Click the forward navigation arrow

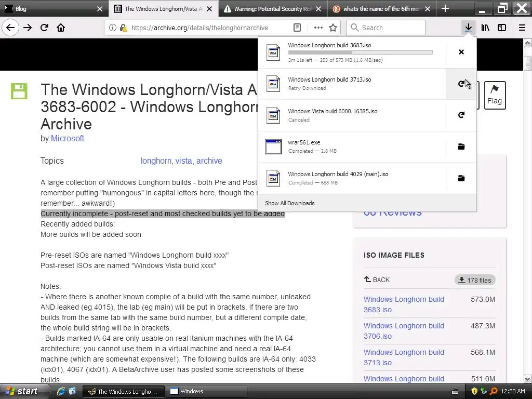pos(28,28)
